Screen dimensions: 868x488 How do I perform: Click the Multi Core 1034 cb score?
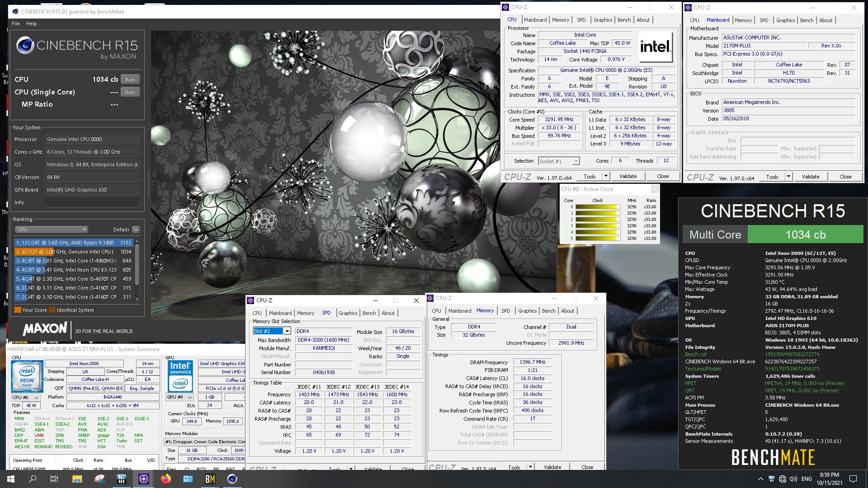coord(805,235)
